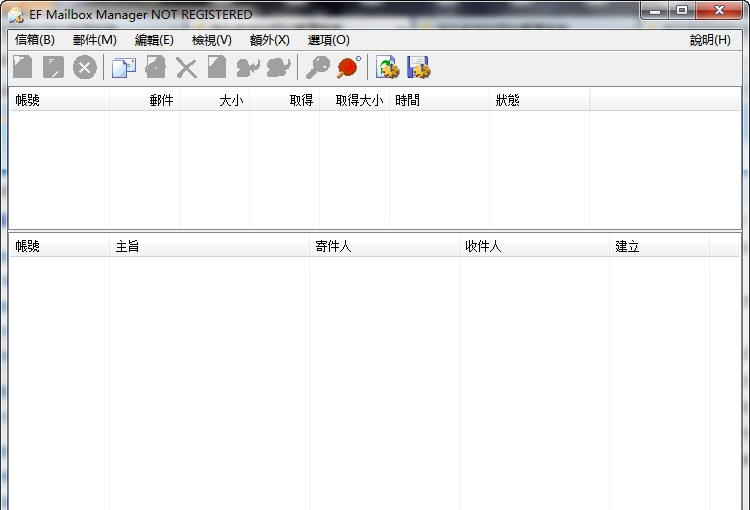This screenshot has height=510, width=750.
Task: Sort upper list by 帳號 column
Action: tap(59, 100)
